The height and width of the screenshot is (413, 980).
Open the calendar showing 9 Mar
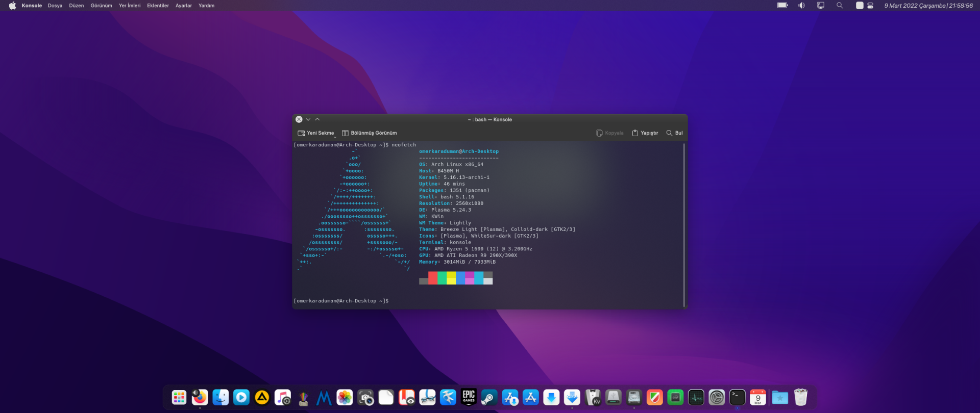coord(758,397)
